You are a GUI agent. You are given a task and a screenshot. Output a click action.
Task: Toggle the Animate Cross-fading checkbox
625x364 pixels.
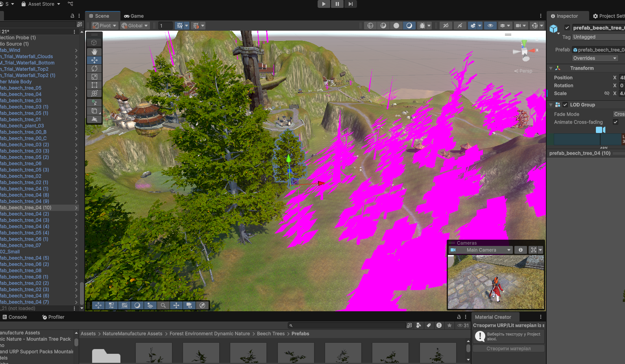(616, 122)
